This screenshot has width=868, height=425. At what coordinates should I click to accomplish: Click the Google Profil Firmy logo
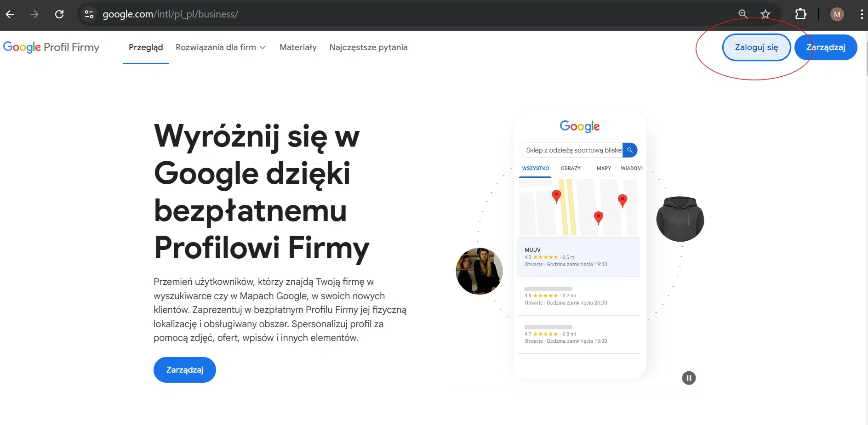pos(51,47)
